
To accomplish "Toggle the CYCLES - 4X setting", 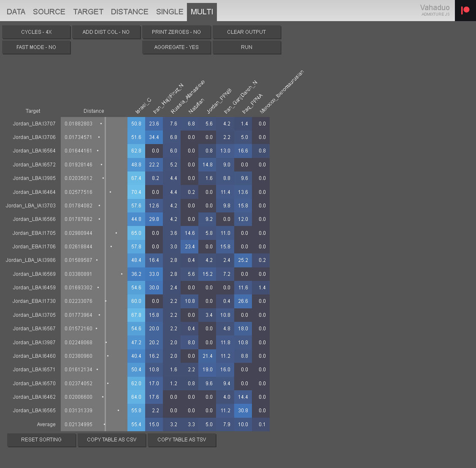I will point(36,32).
